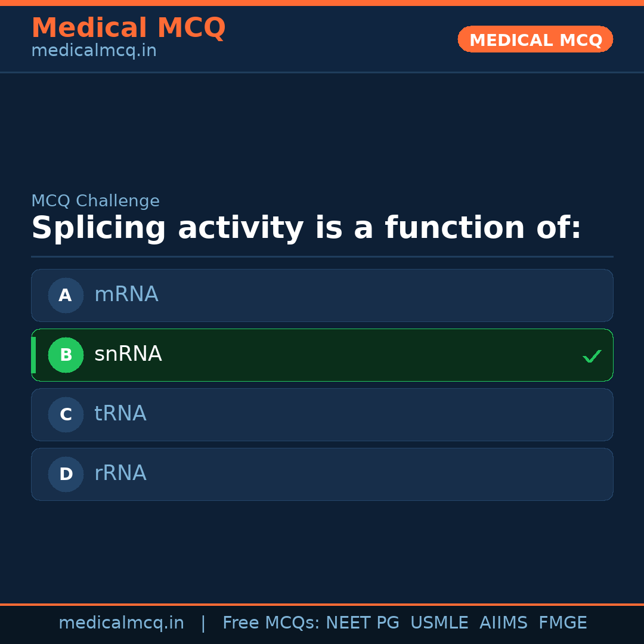Image resolution: width=644 pixels, height=644 pixels.
Task: Select the mRNA answer option
Action: point(322,295)
